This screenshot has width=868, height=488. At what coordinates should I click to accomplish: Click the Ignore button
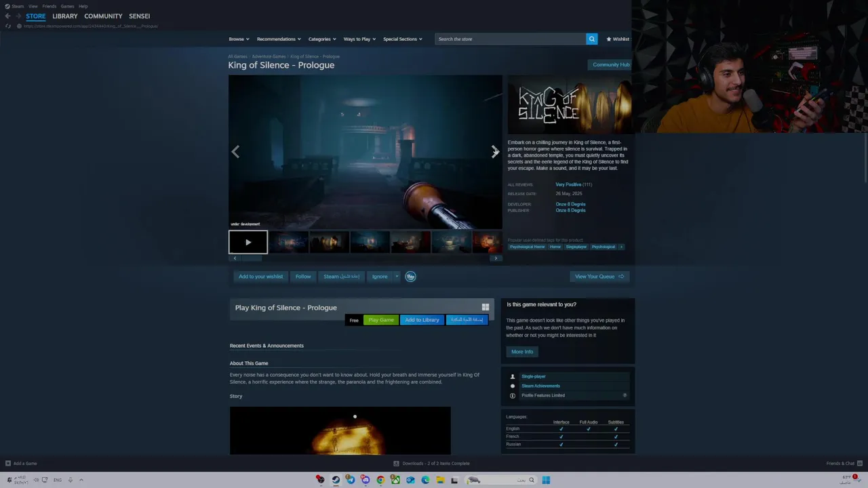coord(380,277)
